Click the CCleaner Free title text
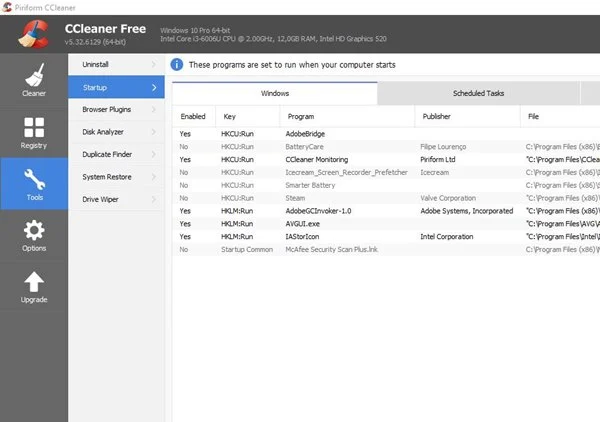 pyautogui.click(x=105, y=29)
